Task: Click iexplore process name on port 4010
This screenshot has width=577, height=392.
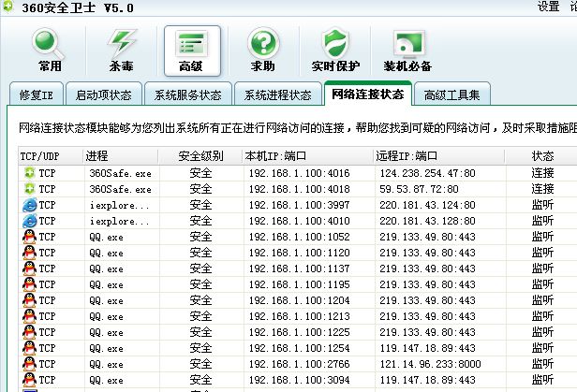Action: pyautogui.click(x=119, y=221)
